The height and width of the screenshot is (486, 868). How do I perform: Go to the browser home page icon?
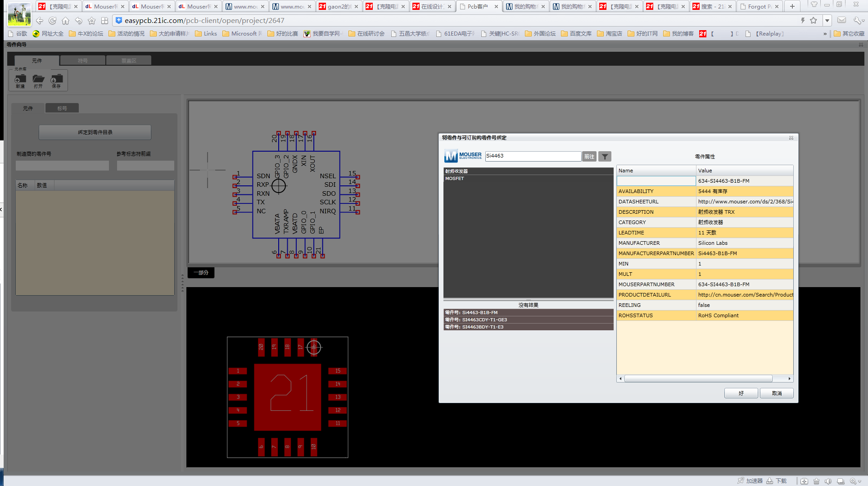66,21
